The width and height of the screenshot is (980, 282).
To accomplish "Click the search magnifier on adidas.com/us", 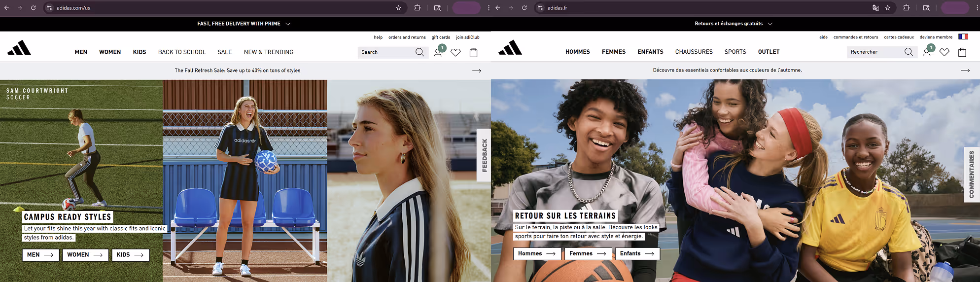I will point(420,52).
